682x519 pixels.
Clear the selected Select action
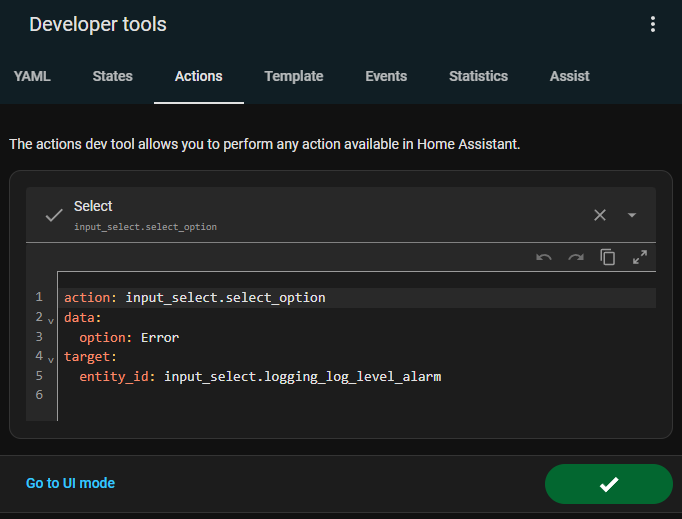click(x=600, y=215)
